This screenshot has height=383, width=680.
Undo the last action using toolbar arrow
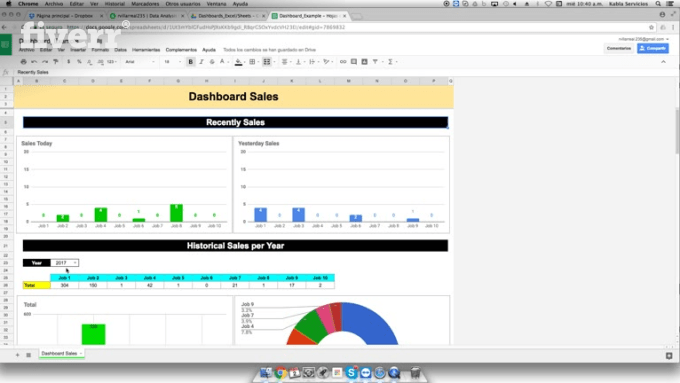34,62
